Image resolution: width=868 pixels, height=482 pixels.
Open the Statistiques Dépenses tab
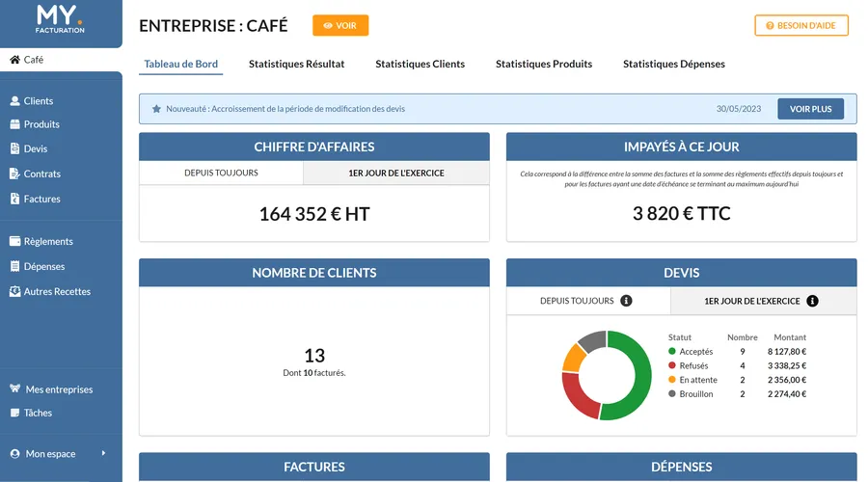tap(673, 65)
